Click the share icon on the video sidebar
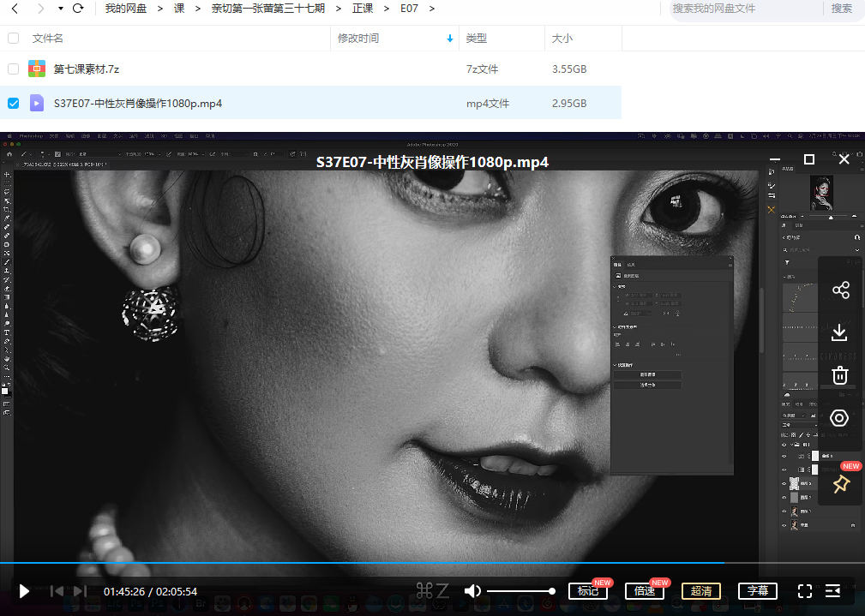 [x=840, y=290]
